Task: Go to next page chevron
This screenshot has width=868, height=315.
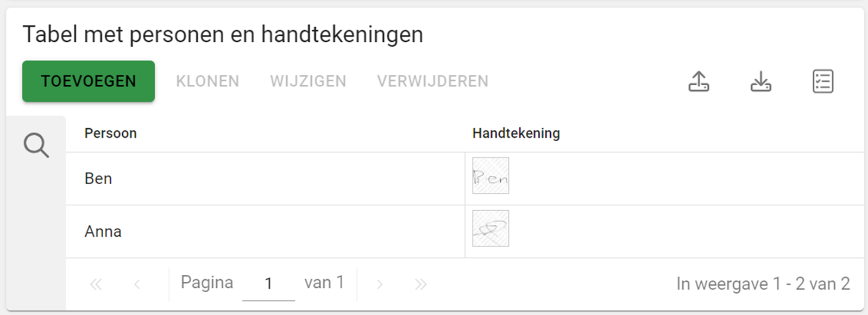Action: pos(380,284)
